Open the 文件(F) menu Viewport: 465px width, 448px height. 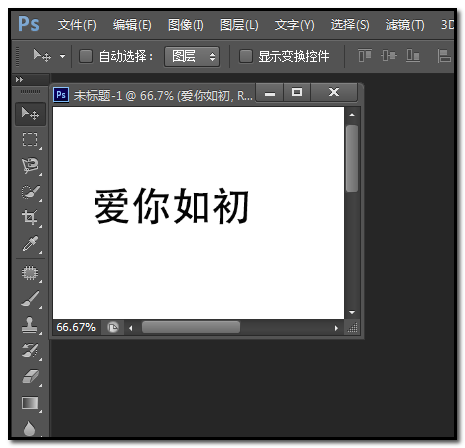(x=77, y=25)
